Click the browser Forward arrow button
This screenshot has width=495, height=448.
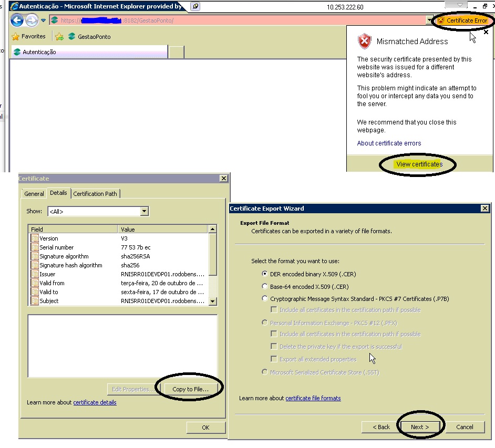32,20
